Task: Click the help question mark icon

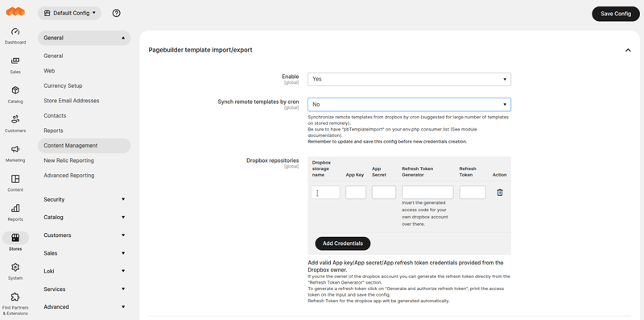Action: tap(116, 13)
